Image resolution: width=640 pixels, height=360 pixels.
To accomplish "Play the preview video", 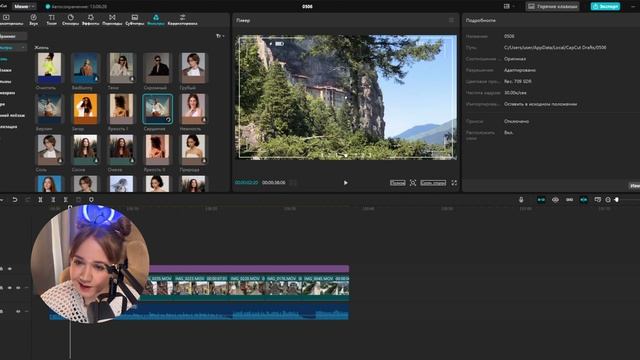I will (x=345, y=183).
